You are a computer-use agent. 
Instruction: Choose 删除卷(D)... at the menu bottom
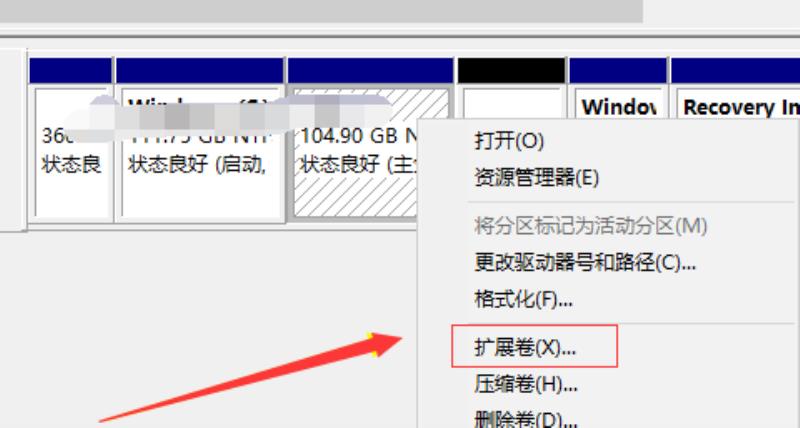pos(526,419)
